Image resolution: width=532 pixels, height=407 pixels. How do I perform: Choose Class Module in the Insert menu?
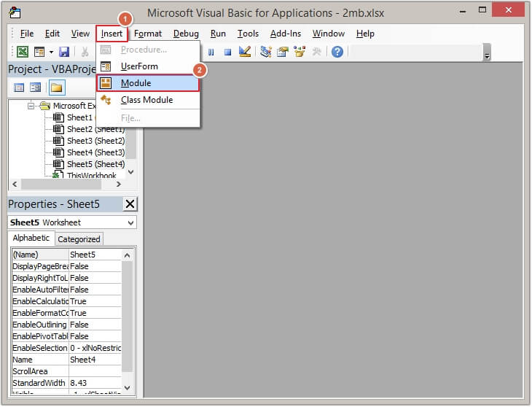(x=146, y=100)
